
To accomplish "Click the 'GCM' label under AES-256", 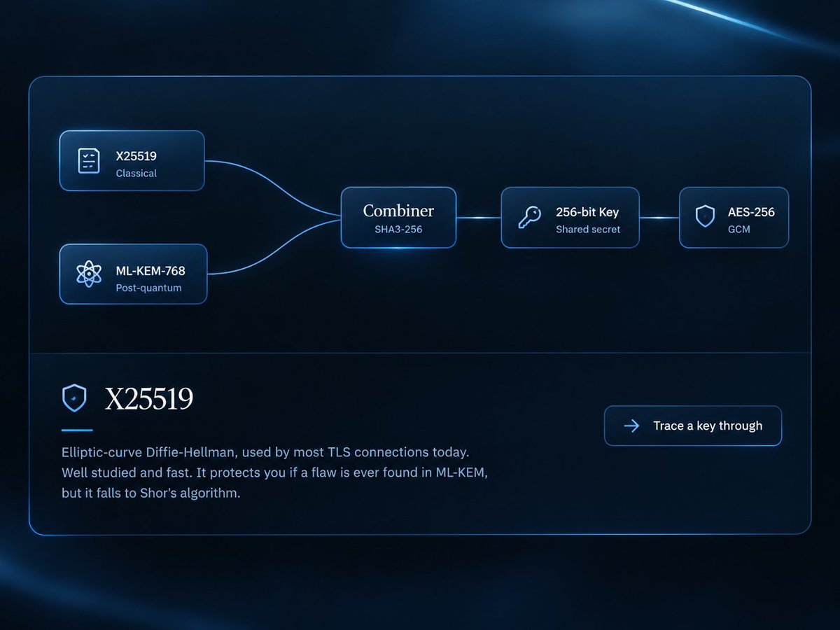I will 739,229.
